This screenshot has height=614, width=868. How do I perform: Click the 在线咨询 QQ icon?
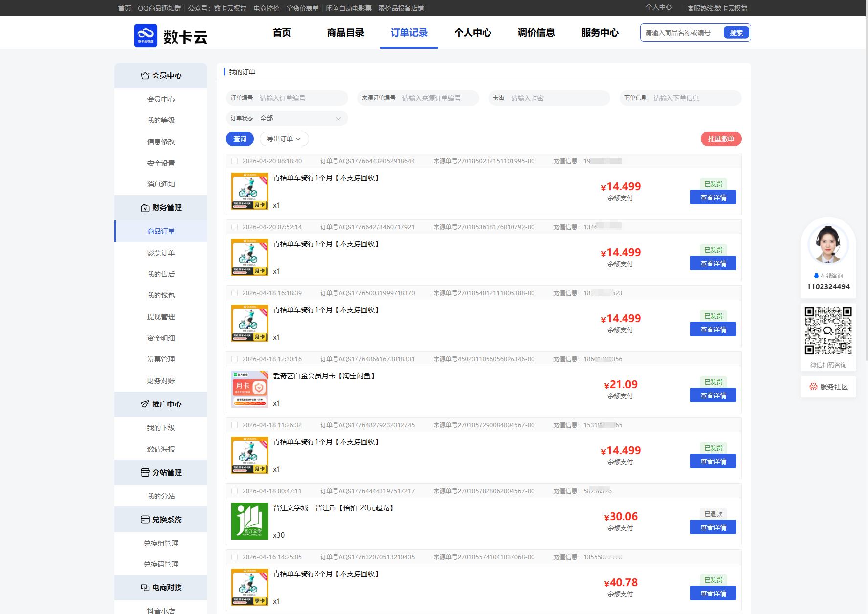pos(816,276)
